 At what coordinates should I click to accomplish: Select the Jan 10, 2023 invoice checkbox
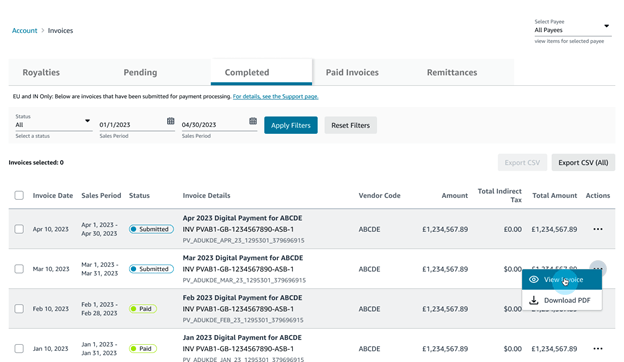point(19,348)
